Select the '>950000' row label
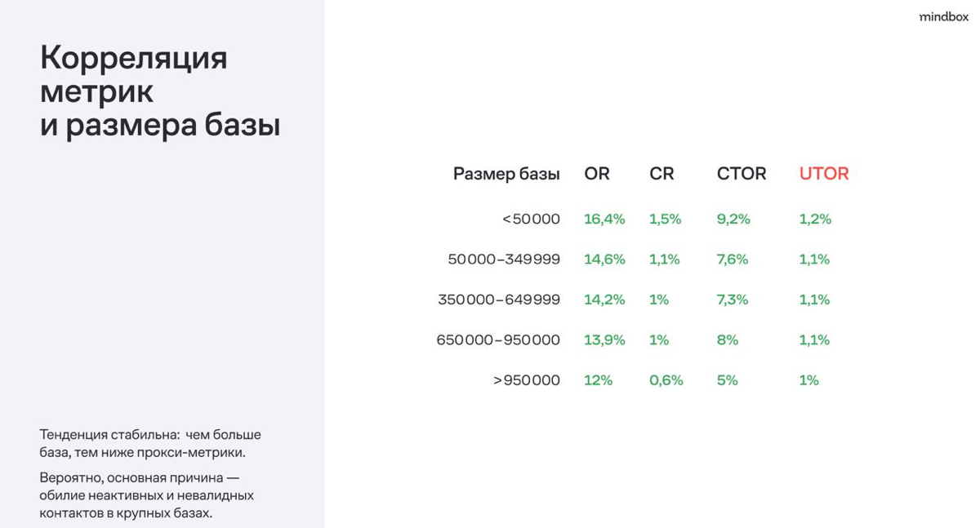980x528 pixels. [527, 380]
